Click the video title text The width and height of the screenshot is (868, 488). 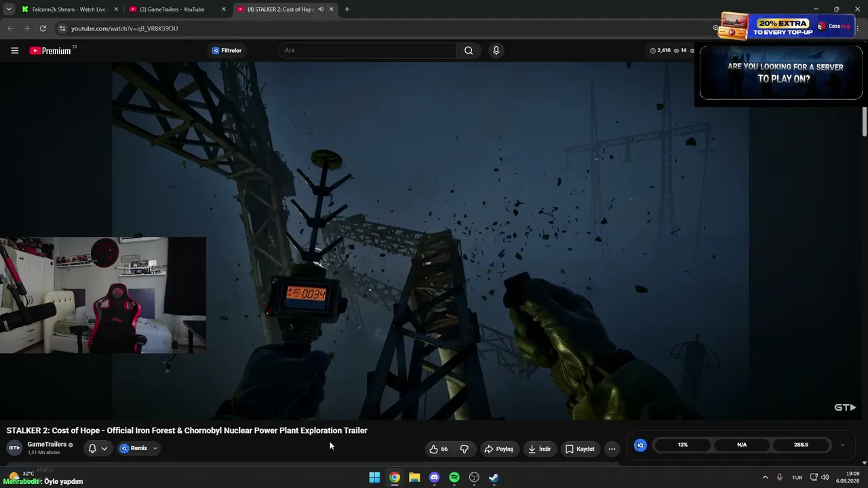(187, 430)
